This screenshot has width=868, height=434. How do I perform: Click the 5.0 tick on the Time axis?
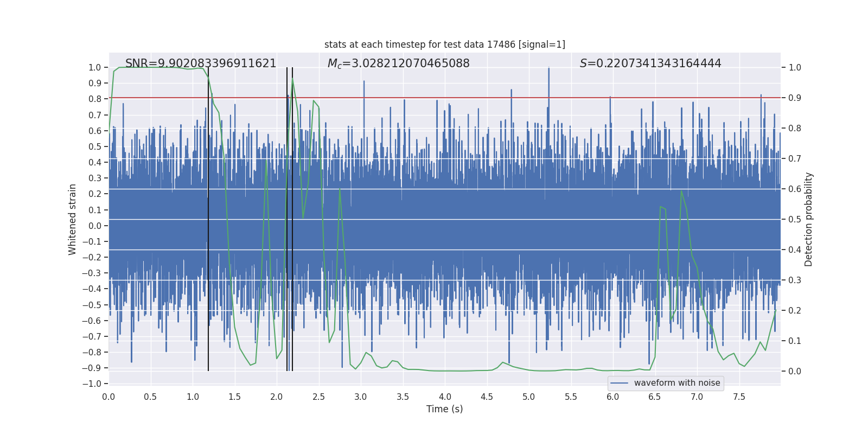click(529, 397)
